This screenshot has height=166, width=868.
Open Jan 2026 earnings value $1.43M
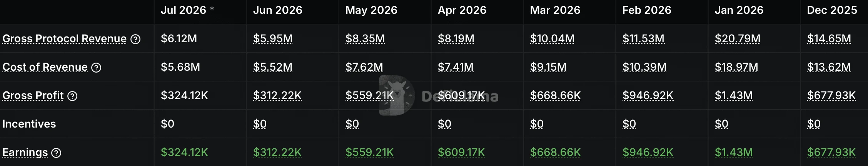click(x=734, y=152)
